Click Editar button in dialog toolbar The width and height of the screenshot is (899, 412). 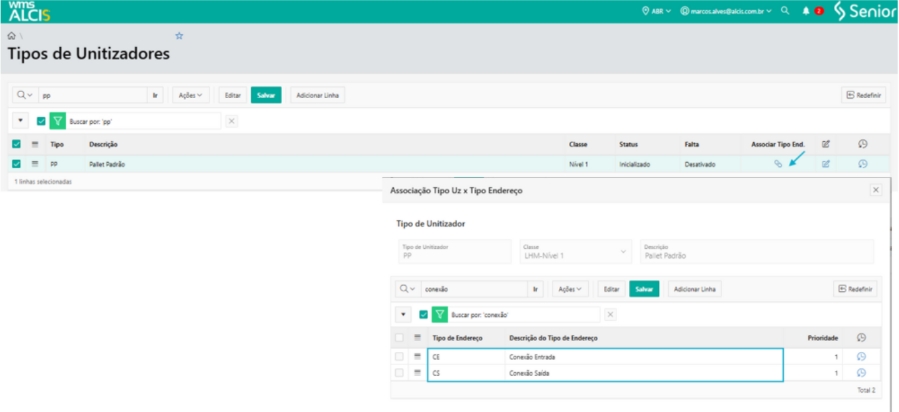point(612,289)
